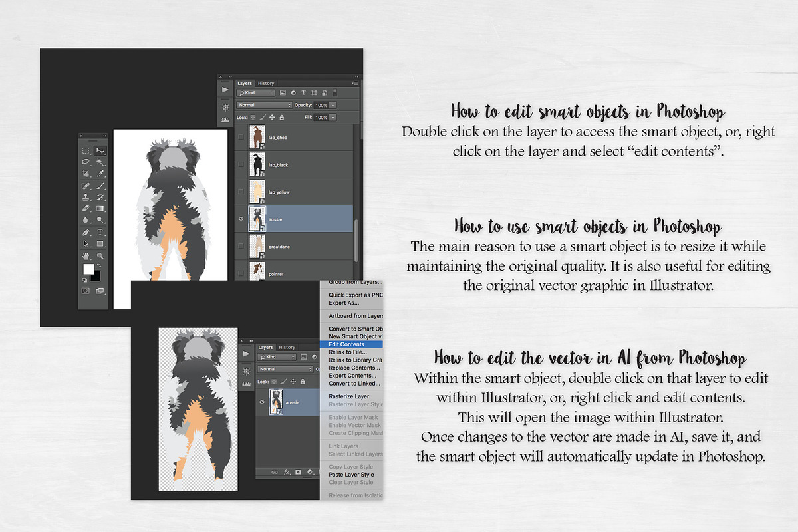Select the Move tool
The width and height of the screenshot is (798, 532).
click(100, 150)
